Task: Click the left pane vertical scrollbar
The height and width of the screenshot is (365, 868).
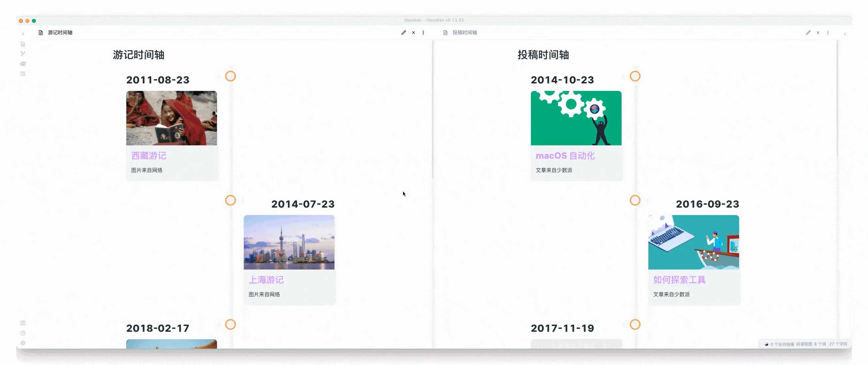Action: tap(432, 109)
